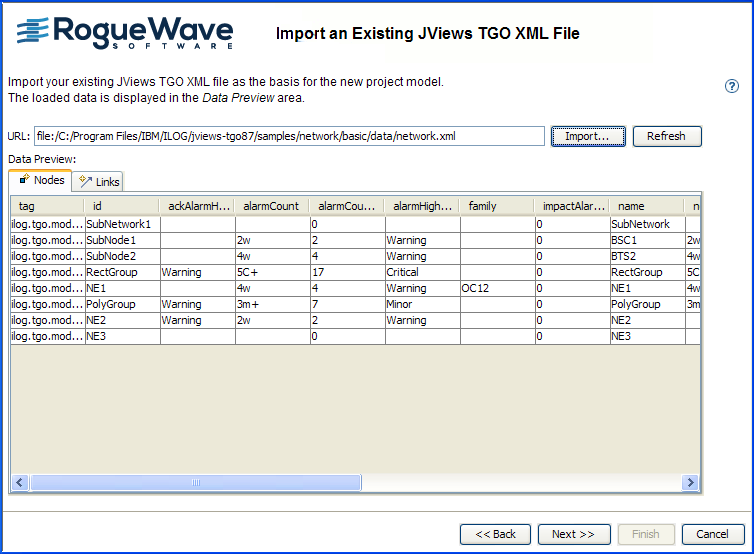Click the id column header
Image resolution: width=754 pixels, height=554 pixels.
(120, 206)
